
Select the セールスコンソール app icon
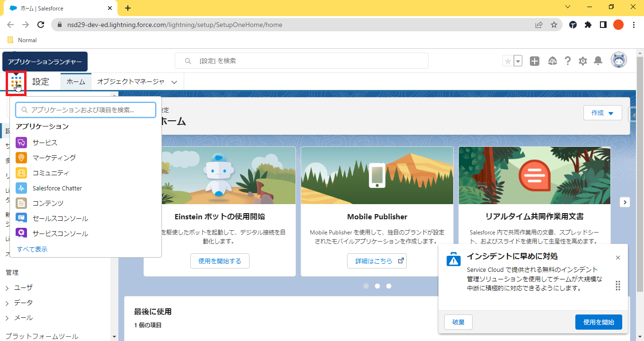[x=21, y=218]
